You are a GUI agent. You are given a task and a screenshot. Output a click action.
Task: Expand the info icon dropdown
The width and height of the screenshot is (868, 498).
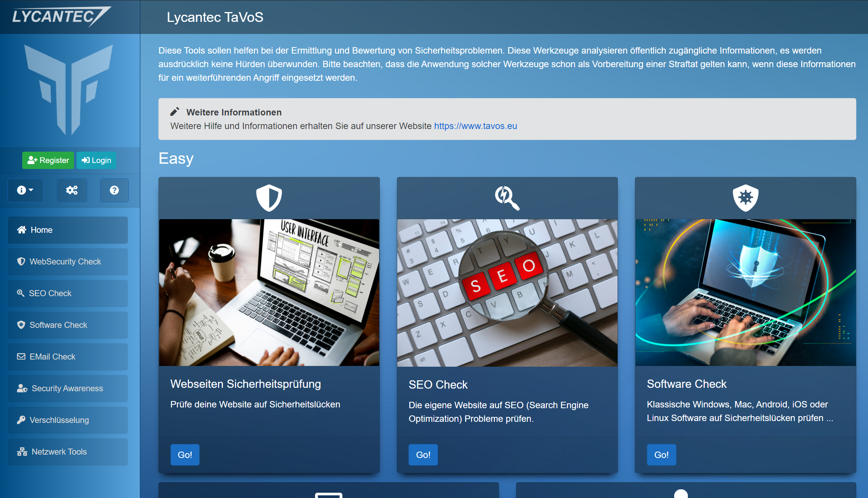(x=25, y=190)
